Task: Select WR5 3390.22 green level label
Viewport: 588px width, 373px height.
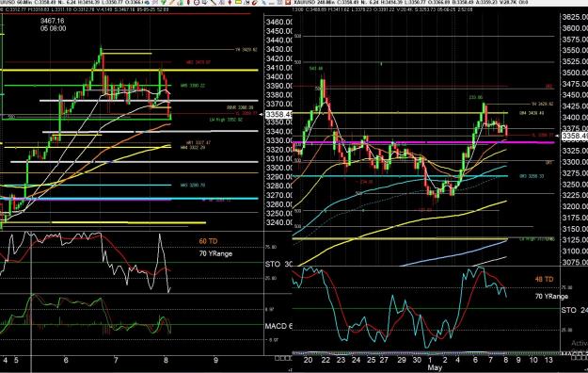Action: tap(192, 86)
